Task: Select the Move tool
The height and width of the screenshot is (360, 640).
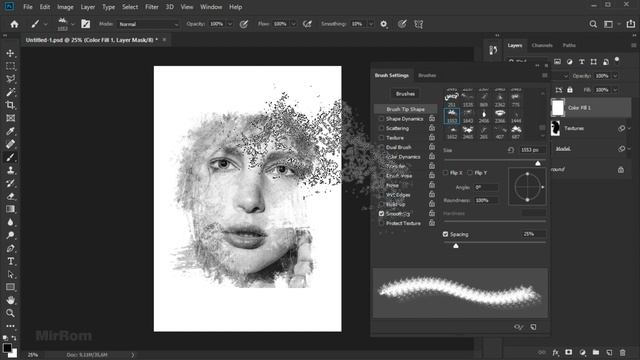Action: 10,53
